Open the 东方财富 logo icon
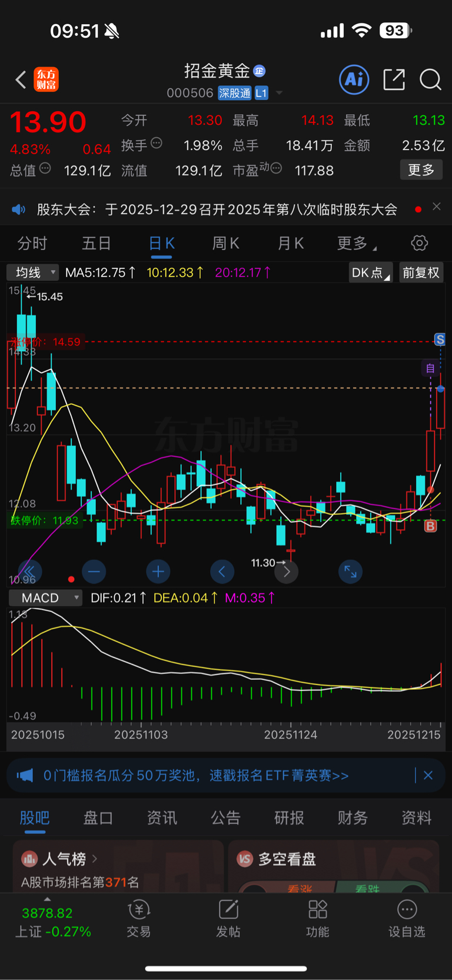Screen dimensions: 452x980 [x=46, y=79]
